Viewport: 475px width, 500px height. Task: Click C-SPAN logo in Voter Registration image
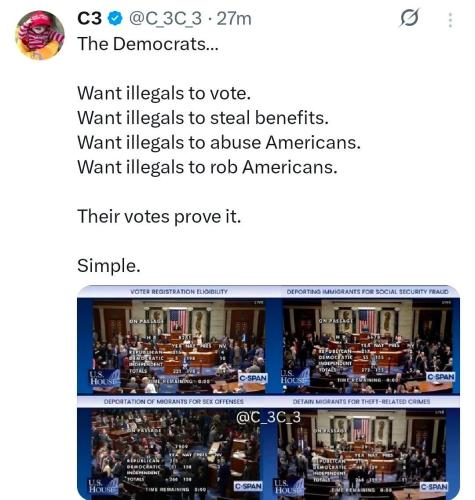pyautogui.click(x=253, y=378)
